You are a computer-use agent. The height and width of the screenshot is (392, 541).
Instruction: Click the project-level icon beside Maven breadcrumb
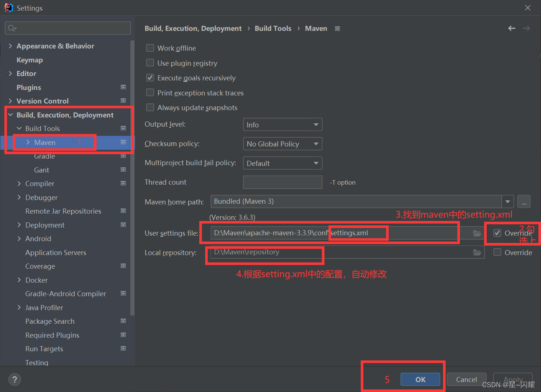tap(338, 29)
